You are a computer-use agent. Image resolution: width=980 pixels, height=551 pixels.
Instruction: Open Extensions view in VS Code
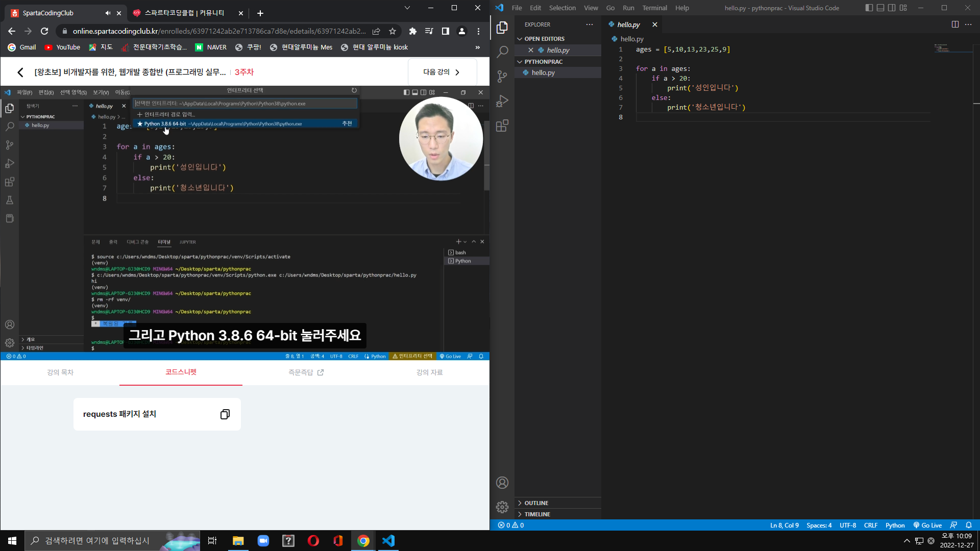tap(502, 126)
